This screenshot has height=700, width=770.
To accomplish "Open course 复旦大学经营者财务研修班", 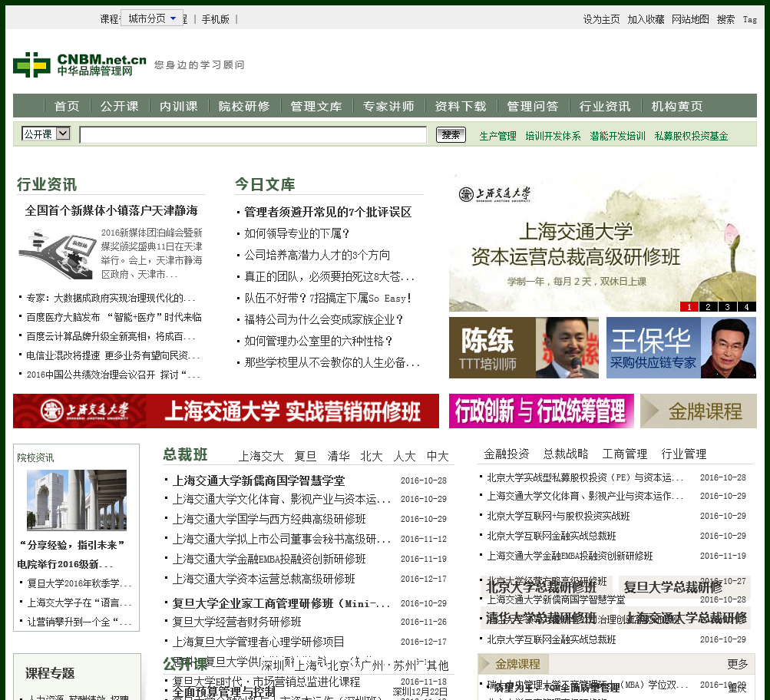I will click(x=236, y=622).
